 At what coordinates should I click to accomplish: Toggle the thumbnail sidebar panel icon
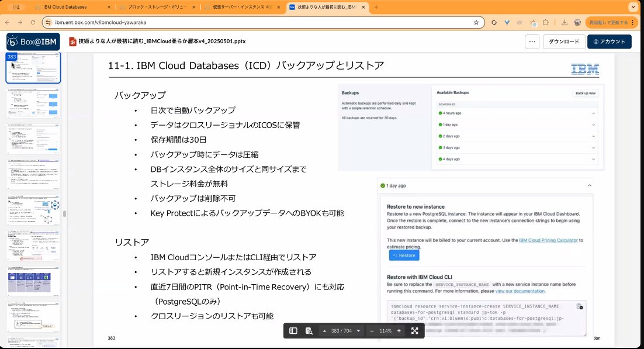point(293,331)
